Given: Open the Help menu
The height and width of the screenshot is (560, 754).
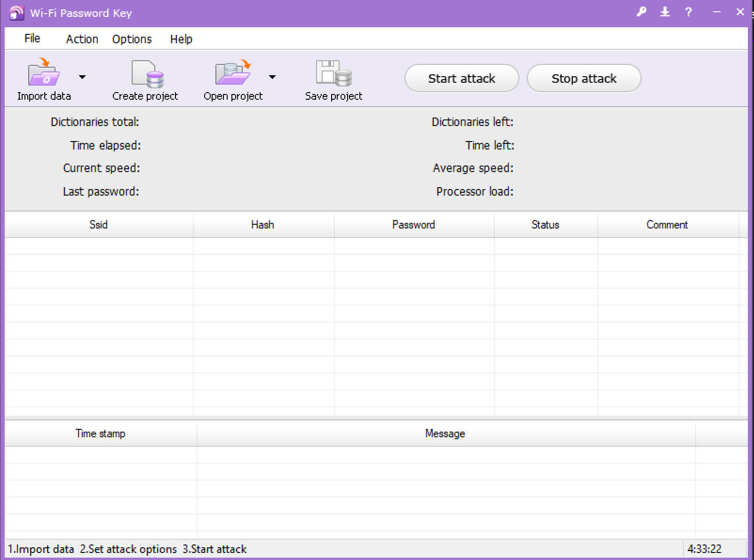Looking at the screenshot, I should pyautogui.click(x=181, y=39).
